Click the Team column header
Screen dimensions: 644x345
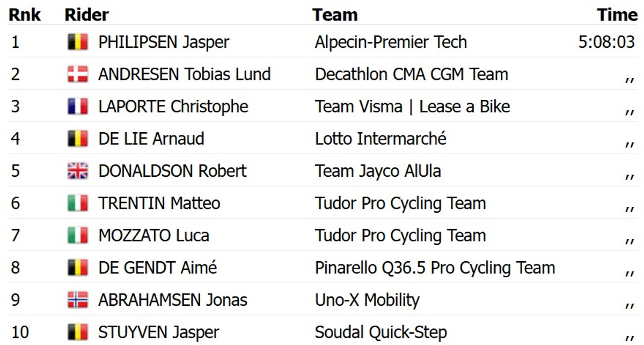click(x=335, y=15)
